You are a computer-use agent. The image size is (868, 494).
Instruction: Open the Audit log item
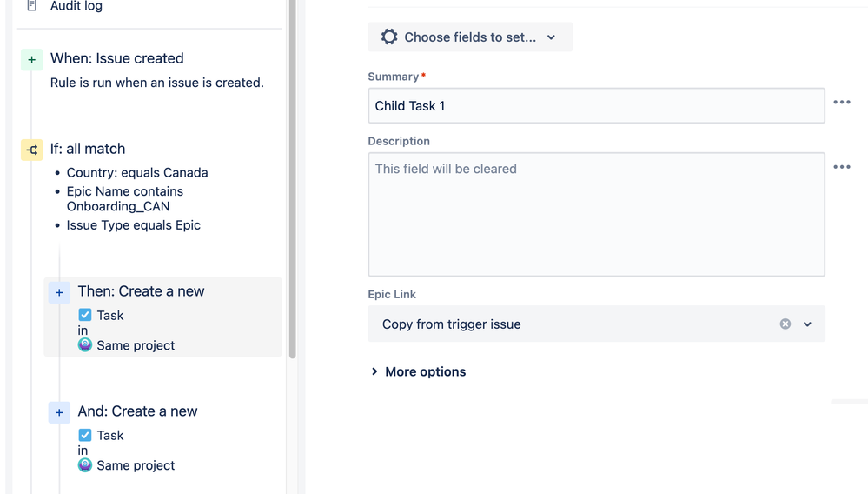click(76, 6)
